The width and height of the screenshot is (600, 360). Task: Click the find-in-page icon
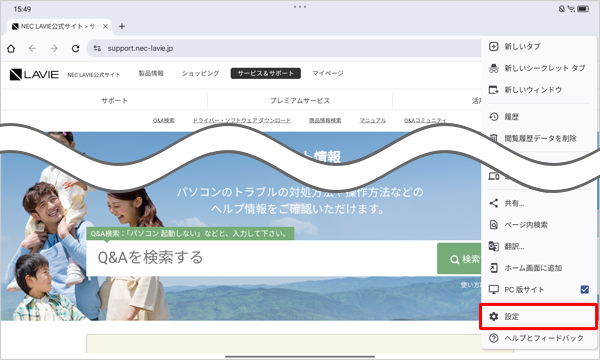coord(494,225)
